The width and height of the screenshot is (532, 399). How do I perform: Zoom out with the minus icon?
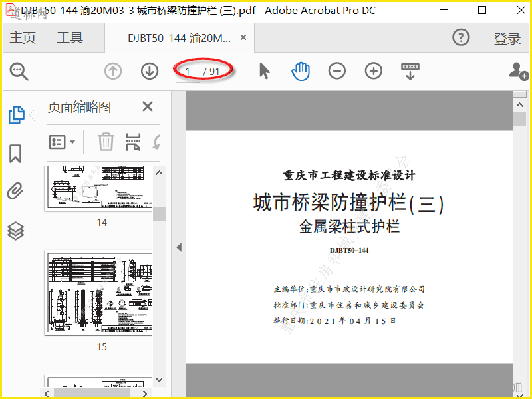[x=337, y=71]
